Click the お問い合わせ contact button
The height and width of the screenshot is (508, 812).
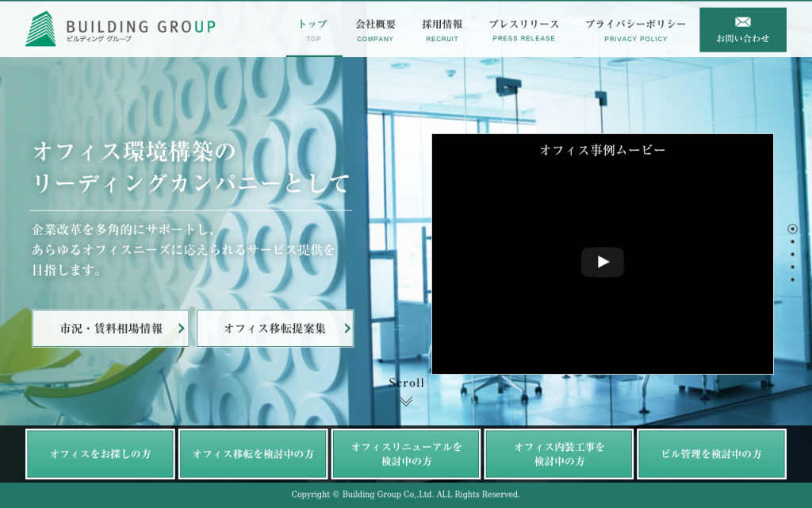pos(742,29)
